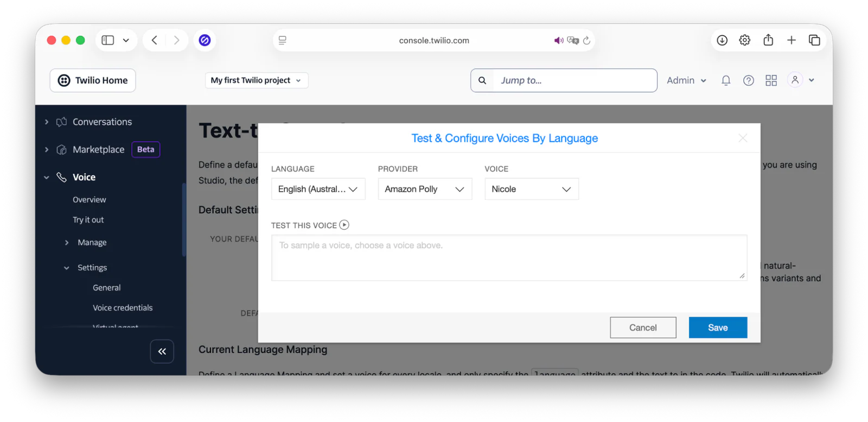The image size is (868, 422).
Task: Click the search magnifier icon
Action: point(482,80)
